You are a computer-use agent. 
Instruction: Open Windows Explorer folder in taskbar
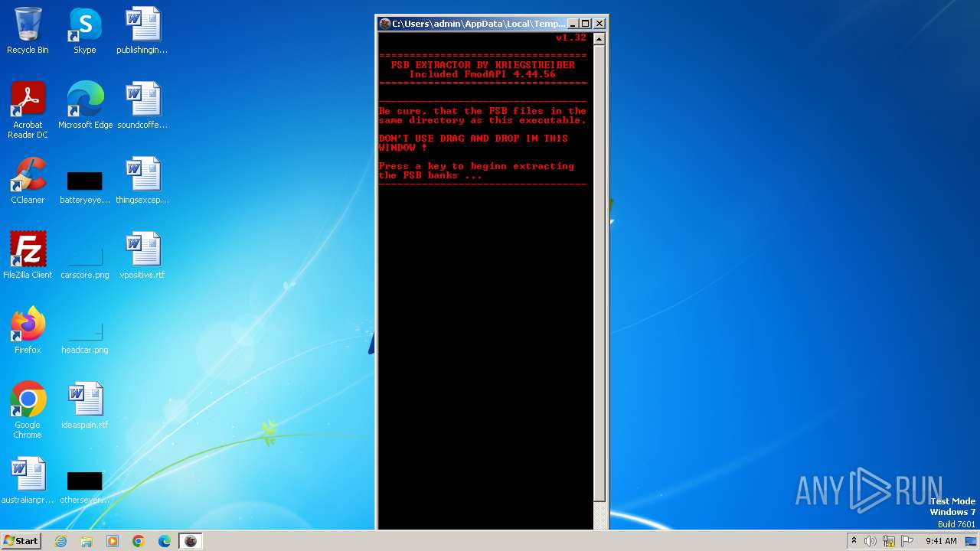click(x=87, y=541)
